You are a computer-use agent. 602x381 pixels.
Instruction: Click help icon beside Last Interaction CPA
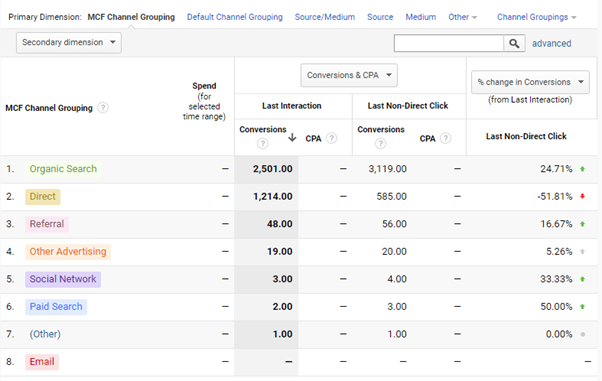click(332, 138)
